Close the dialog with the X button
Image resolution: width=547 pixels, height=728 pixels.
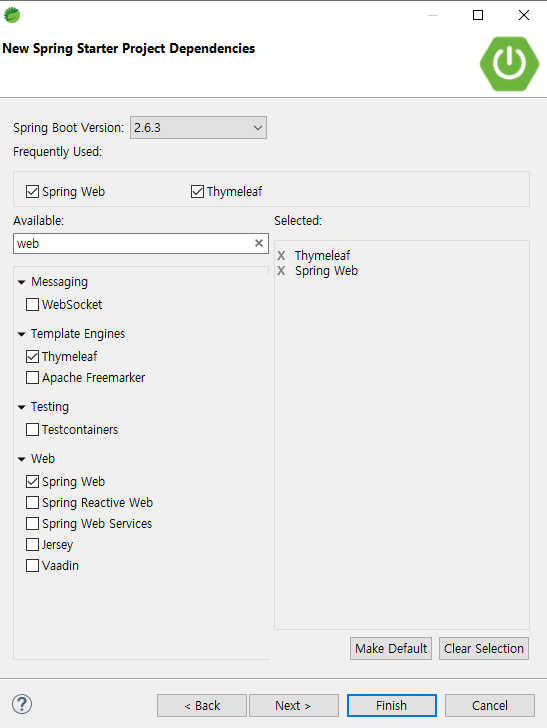pos(524,15)
